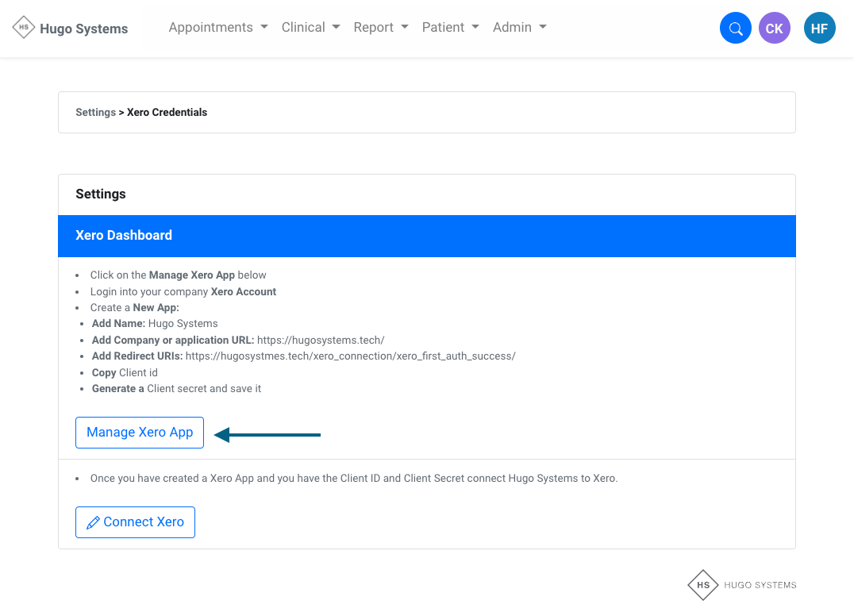Go back via the Settings breadcrumb link
Viewport: 854px width, 616px height.
point(95,113)
